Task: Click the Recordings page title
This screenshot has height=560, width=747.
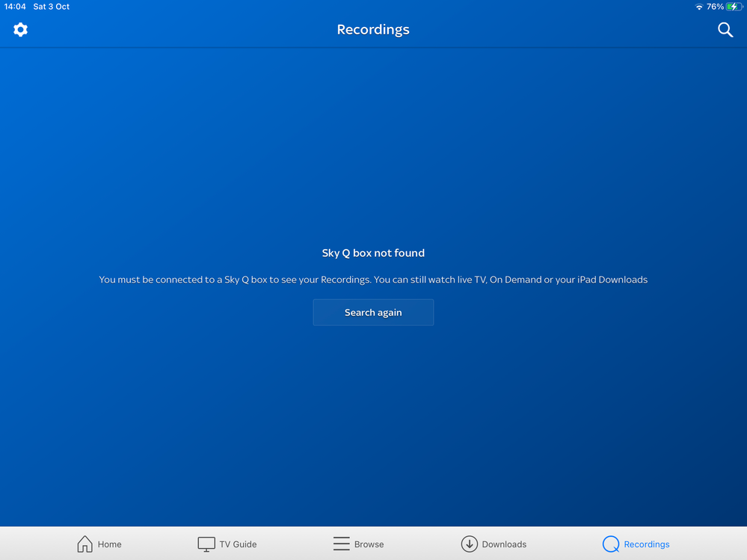Action: (373, 30)
